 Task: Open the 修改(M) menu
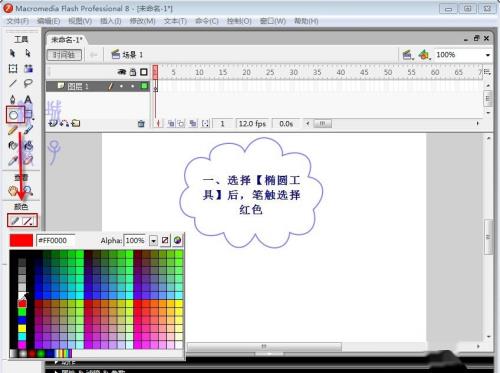click(x=142, y=21)
